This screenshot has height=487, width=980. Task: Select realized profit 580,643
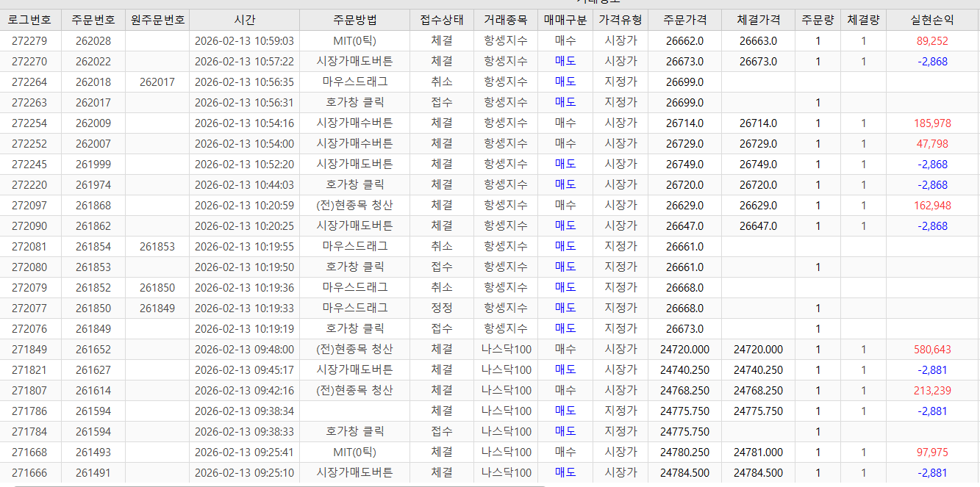click(x=932, y=350)
